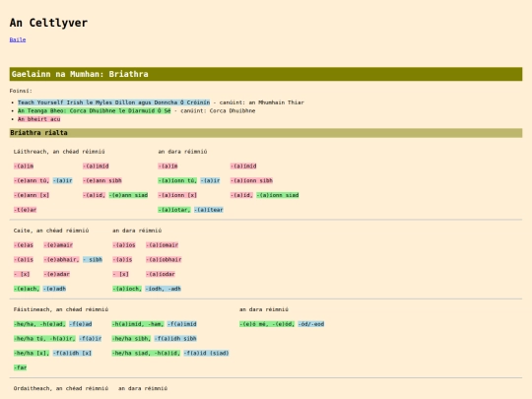Click the '-f(a)ir' ending
The image size is (532, 399).
coord(91,339)
